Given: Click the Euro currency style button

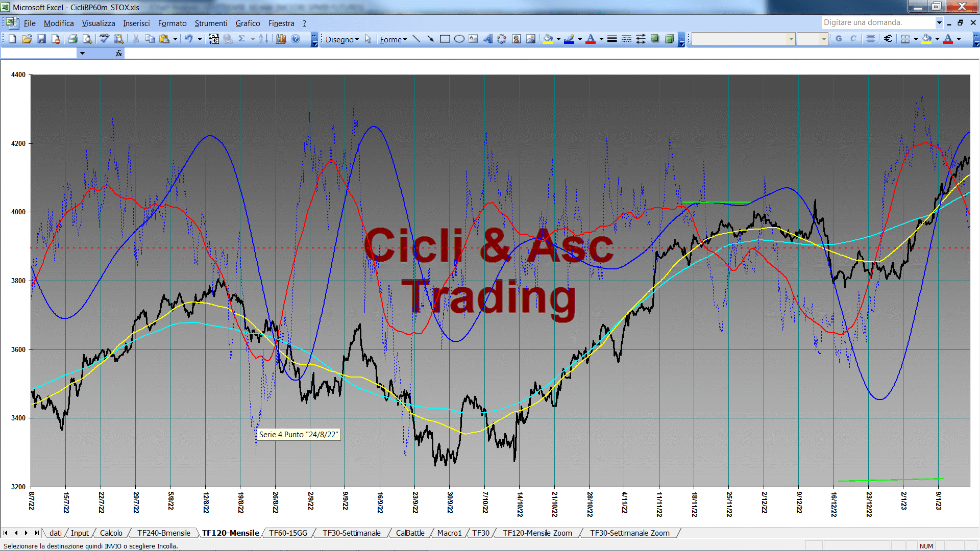Looking at the screenshot, I should click(x=888, y=39).
